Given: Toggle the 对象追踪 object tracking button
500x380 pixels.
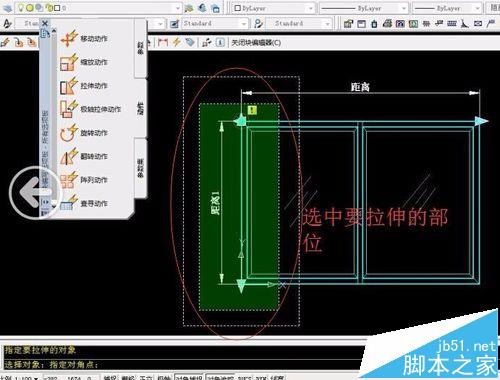Looking at the screenshot, I should tap(221, 377).
